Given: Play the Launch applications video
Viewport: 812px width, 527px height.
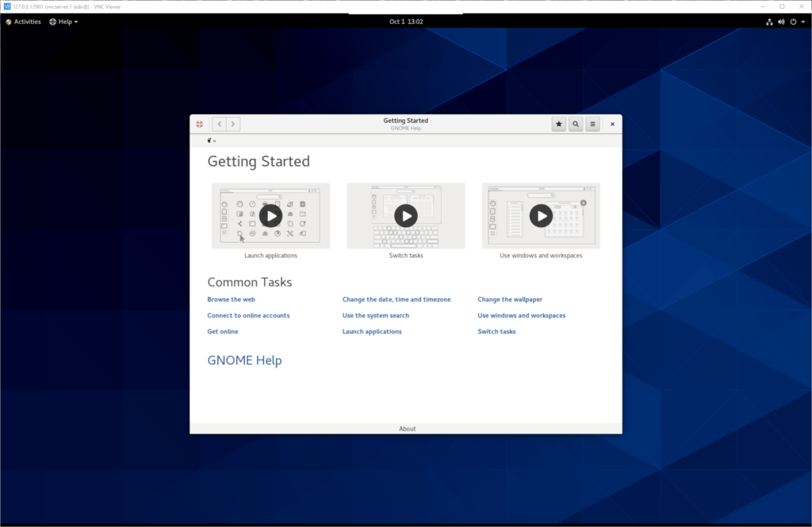Looking at the screenshot, I should [x=270, y=215].
